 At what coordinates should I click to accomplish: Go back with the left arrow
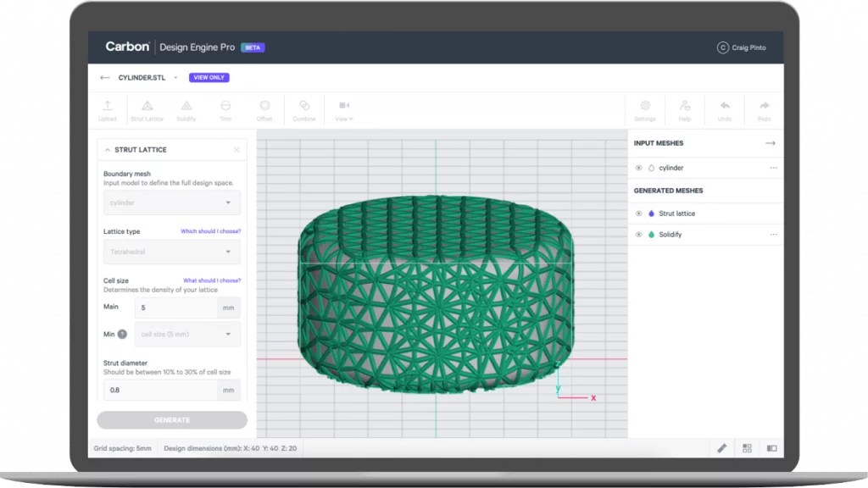pyautogui.click(x=104, y=77)
